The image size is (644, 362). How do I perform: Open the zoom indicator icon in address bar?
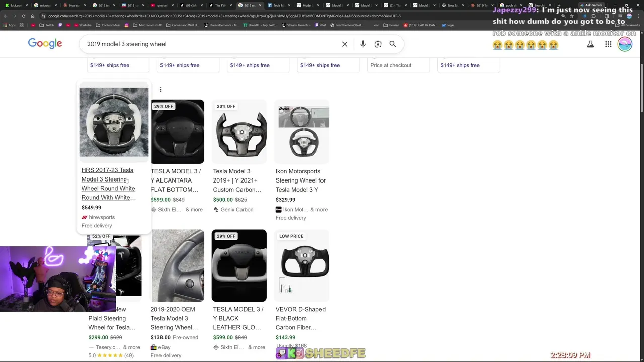tap(563, 16)
